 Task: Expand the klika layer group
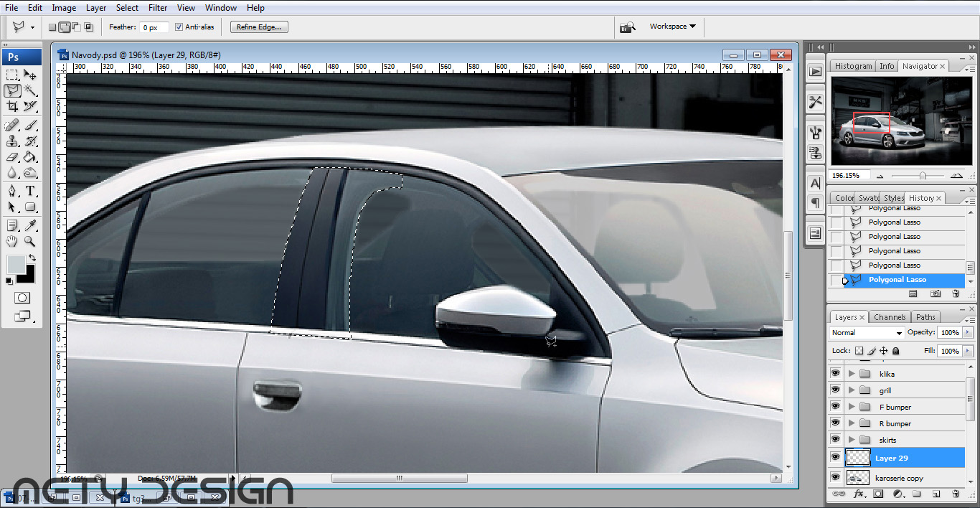tap(852, 373)
